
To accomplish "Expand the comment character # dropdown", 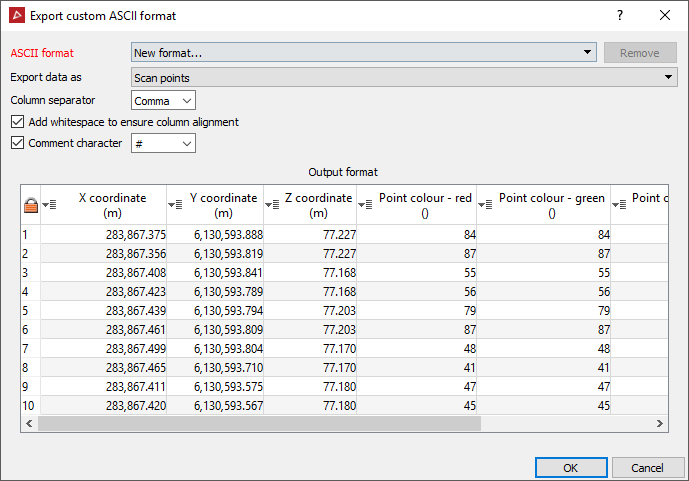I will point(186,144).
